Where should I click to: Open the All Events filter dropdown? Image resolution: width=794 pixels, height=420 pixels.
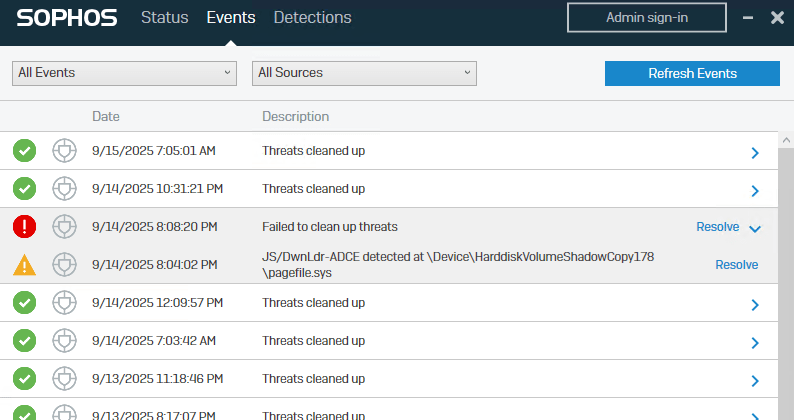[124, 73]
